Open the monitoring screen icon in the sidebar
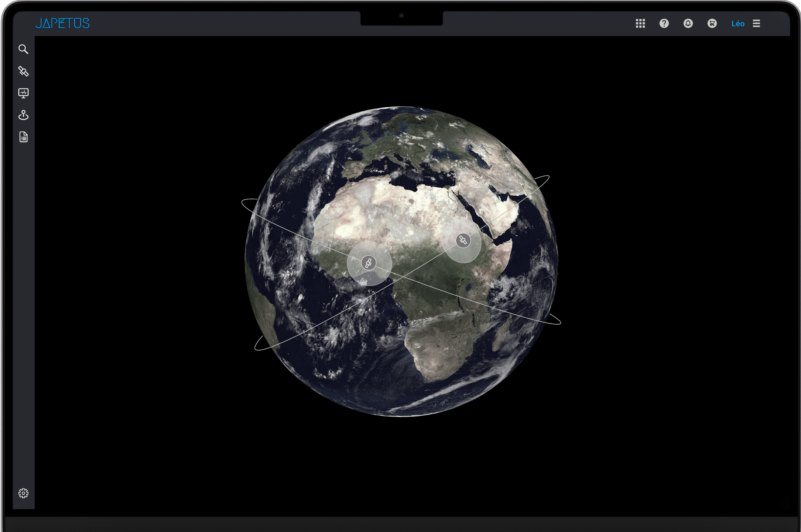 point(23,93)
